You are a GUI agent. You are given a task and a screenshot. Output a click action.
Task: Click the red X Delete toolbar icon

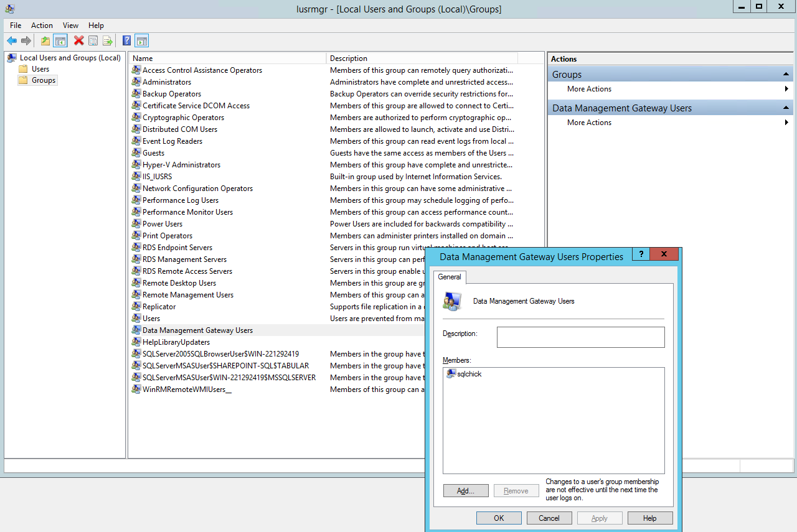click(78, 41)
